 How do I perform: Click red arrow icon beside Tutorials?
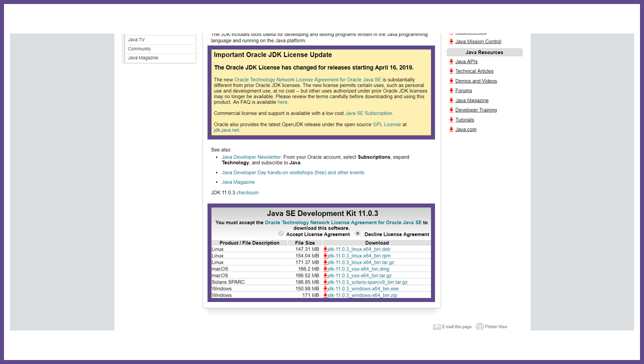coord(451,119)
